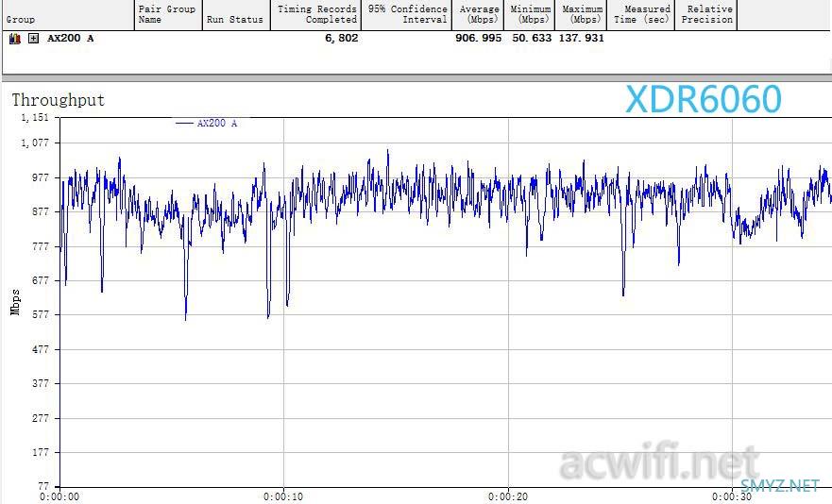Click the 1,151 axis maximum label
Viewport: 832px width, 504px height.
click(x=35, y=118)
